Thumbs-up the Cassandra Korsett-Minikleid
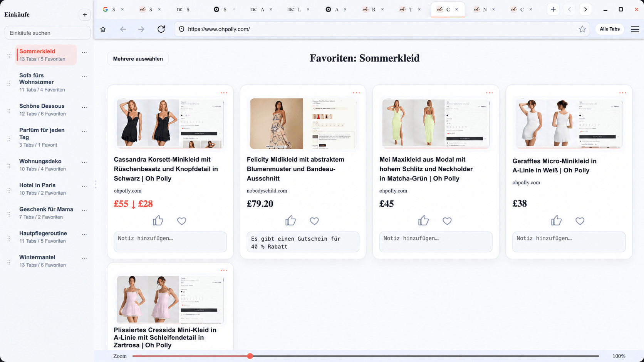Viewport: 644px width, 362px height. coord(158,221)
